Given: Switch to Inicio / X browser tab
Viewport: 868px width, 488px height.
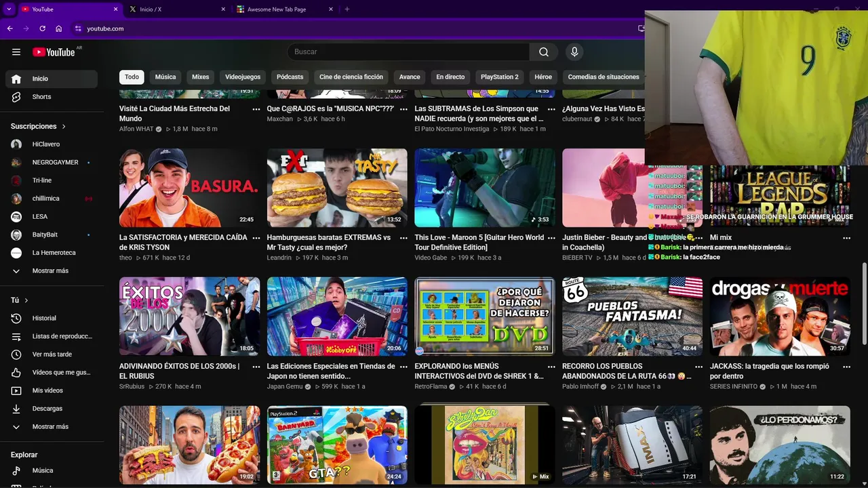Looking at the screenshot, I should pos(175,9).
